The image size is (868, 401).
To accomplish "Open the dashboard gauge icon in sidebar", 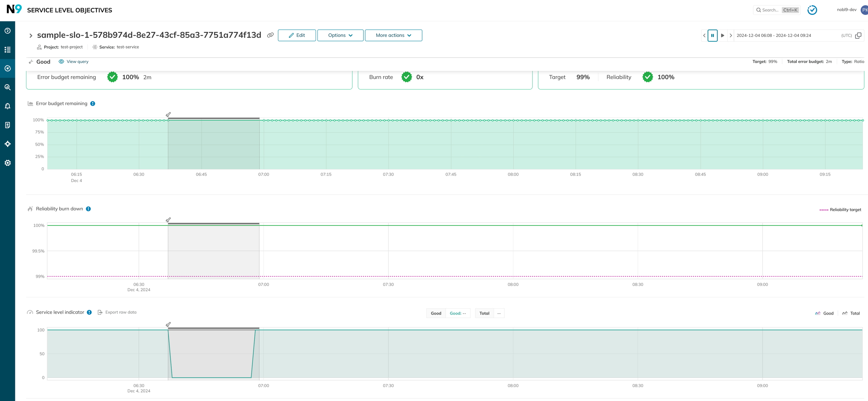I will [x=7, y=31].
